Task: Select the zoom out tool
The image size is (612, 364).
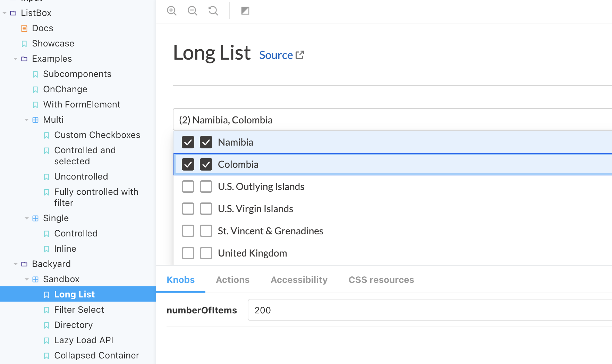Action: point(192,11)
